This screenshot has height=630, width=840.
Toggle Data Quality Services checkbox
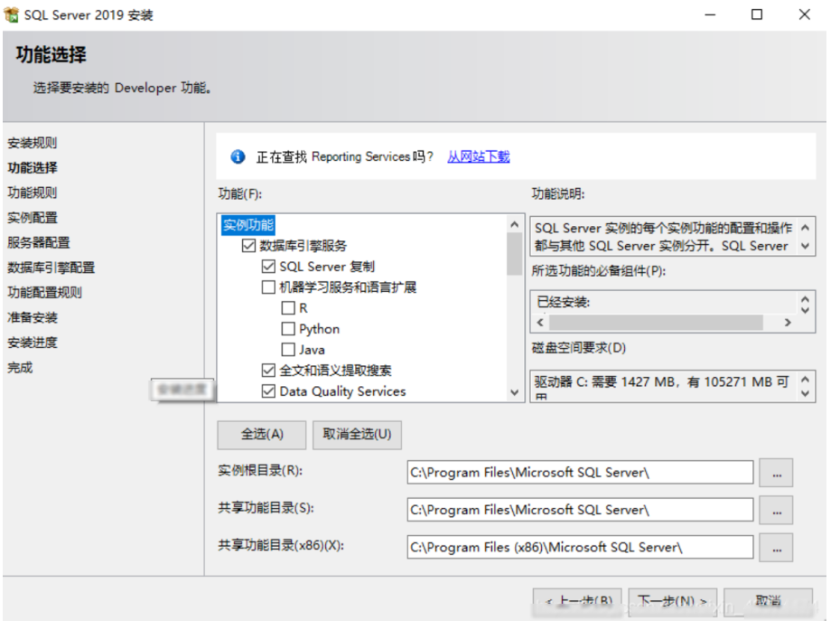click(x=268, y=390)
